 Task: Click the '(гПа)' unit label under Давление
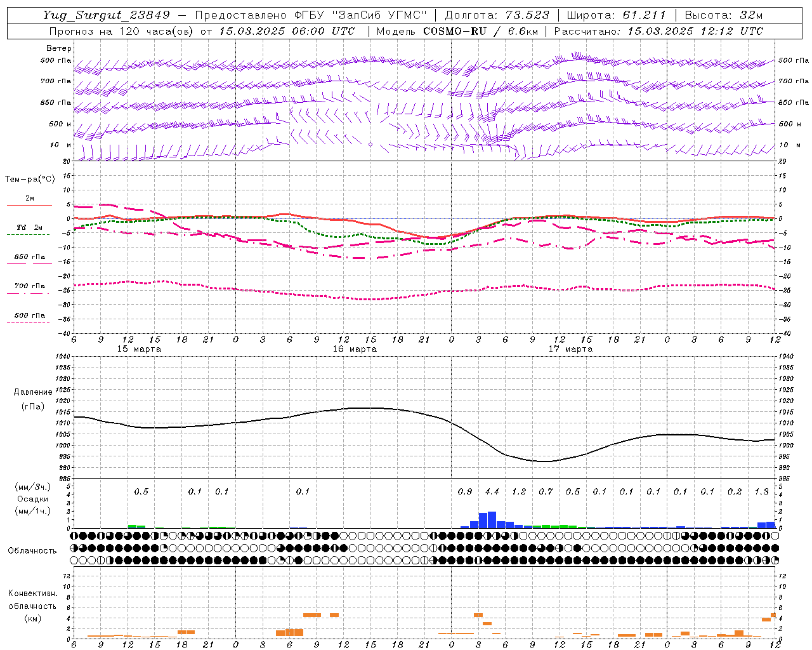33,407
